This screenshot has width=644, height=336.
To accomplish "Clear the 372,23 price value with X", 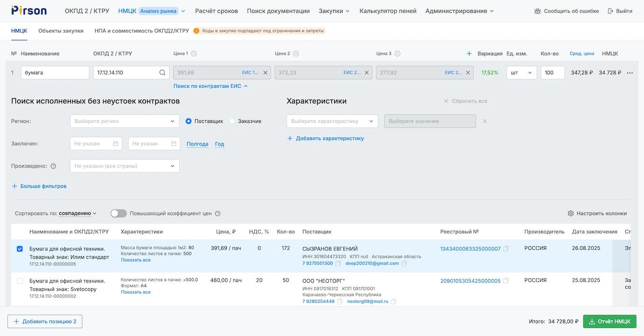I will 366,73.
